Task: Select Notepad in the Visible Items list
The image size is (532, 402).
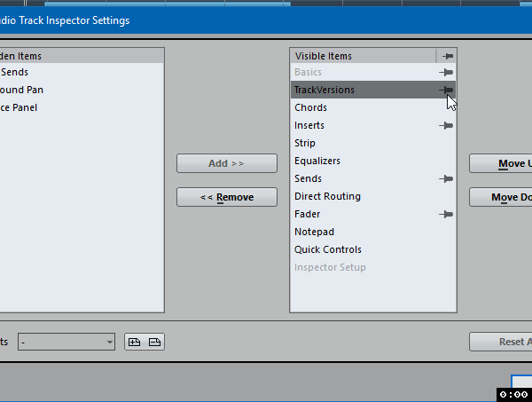Action: click(x=315, y=232)
